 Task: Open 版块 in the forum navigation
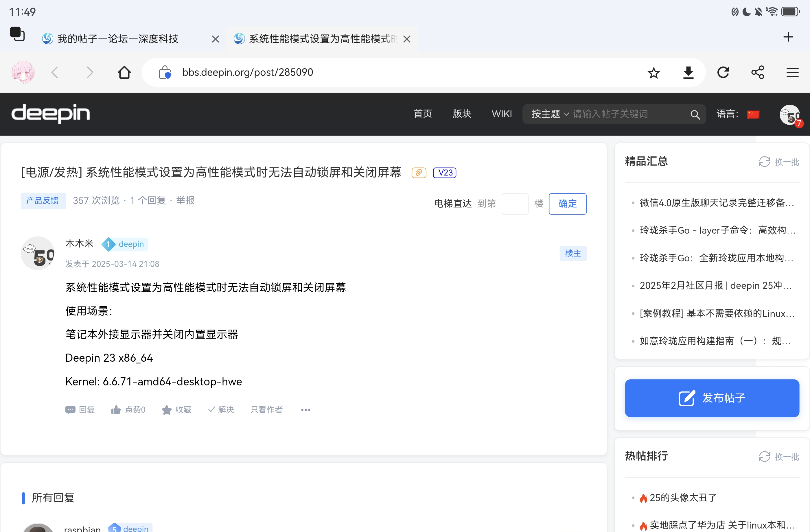click(462, 114)
